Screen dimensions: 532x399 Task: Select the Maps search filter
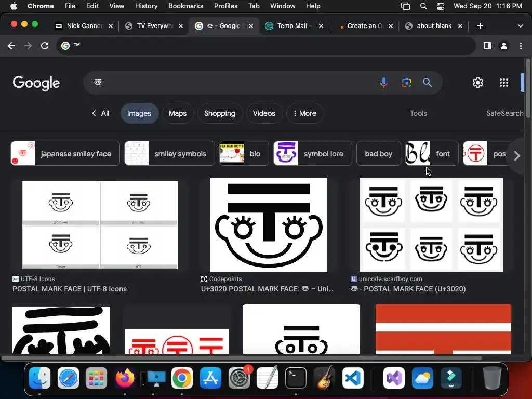(178, 113)
